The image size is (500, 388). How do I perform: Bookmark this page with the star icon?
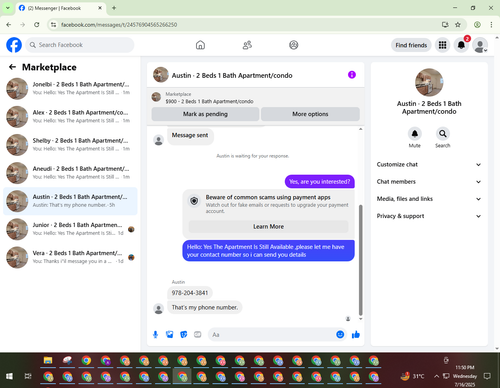pyautogui.click(x=458, y=25)
